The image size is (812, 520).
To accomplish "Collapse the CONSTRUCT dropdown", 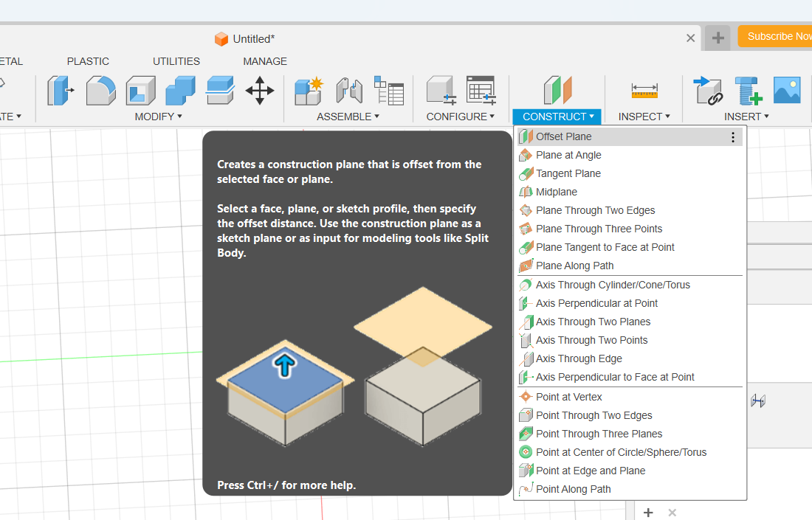I will (x=557, y=117).
